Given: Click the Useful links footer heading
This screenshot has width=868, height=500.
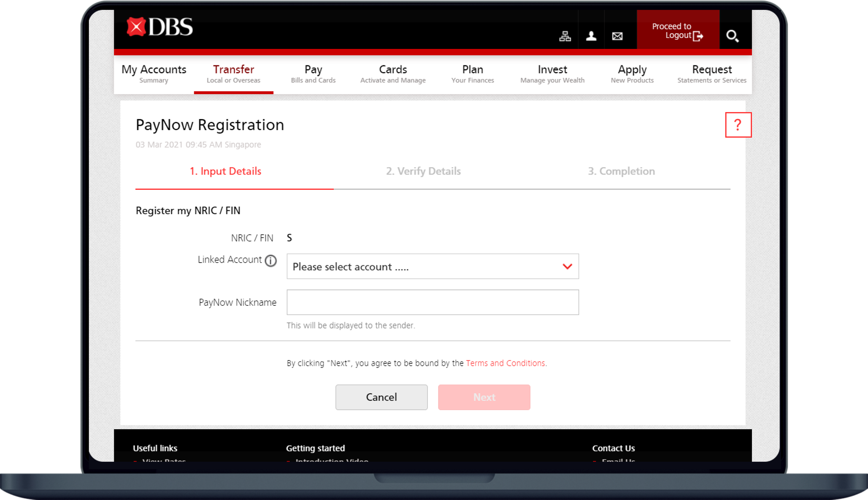Looking at the screenshot, I should click(x=155, y=448).
